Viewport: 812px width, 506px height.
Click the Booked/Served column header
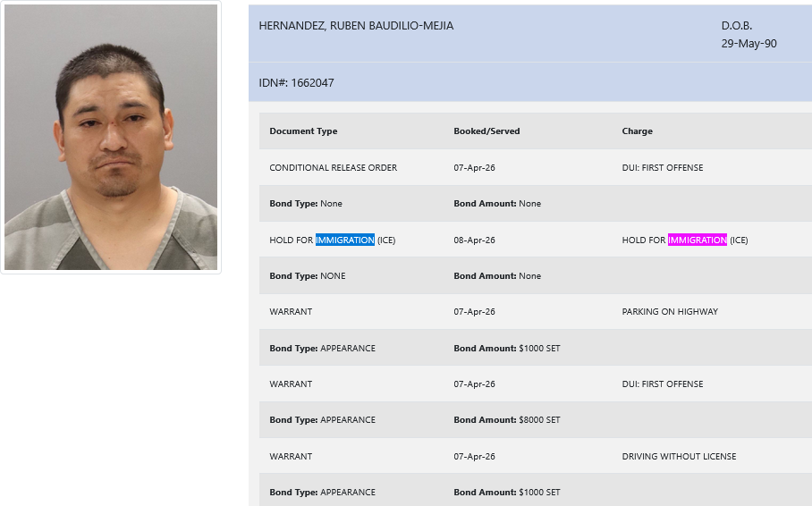486,131
